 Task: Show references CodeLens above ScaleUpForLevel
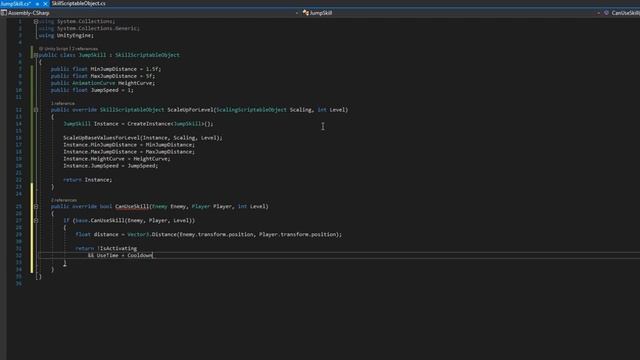(63, 104)
